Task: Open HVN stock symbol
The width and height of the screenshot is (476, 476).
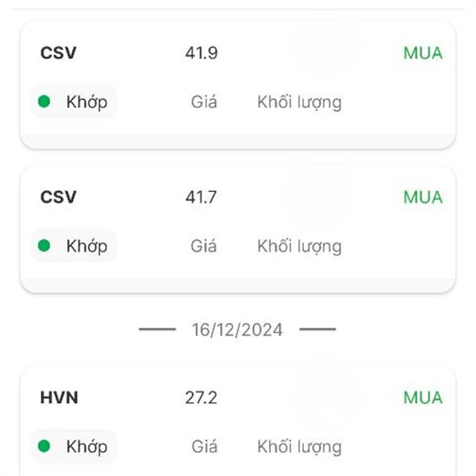Action: 59,397
